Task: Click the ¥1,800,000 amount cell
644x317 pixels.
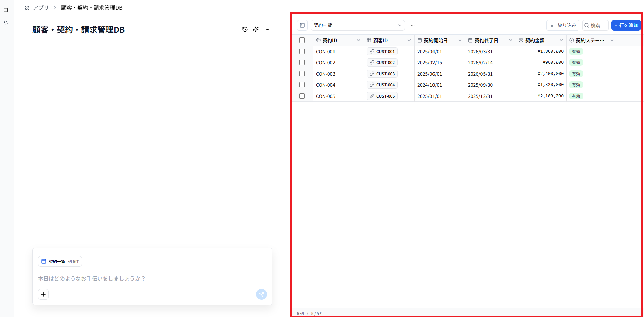Action: [x=541, y=52]
